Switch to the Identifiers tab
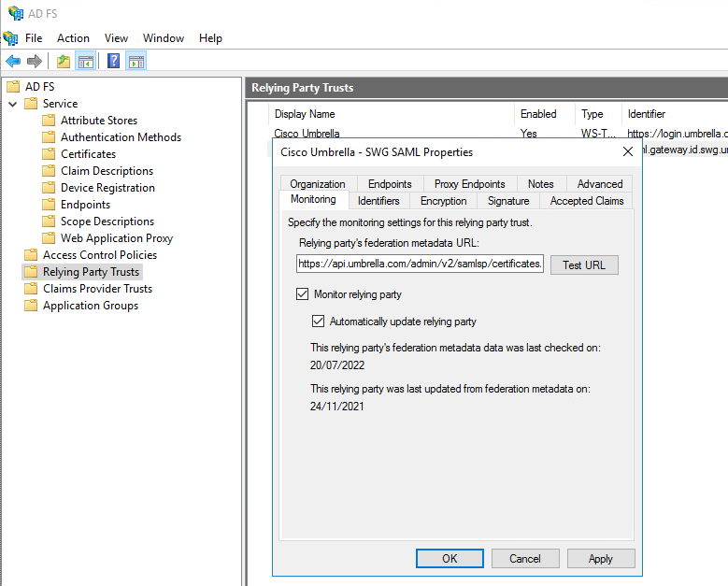728x586 pixels. point(378,201)
